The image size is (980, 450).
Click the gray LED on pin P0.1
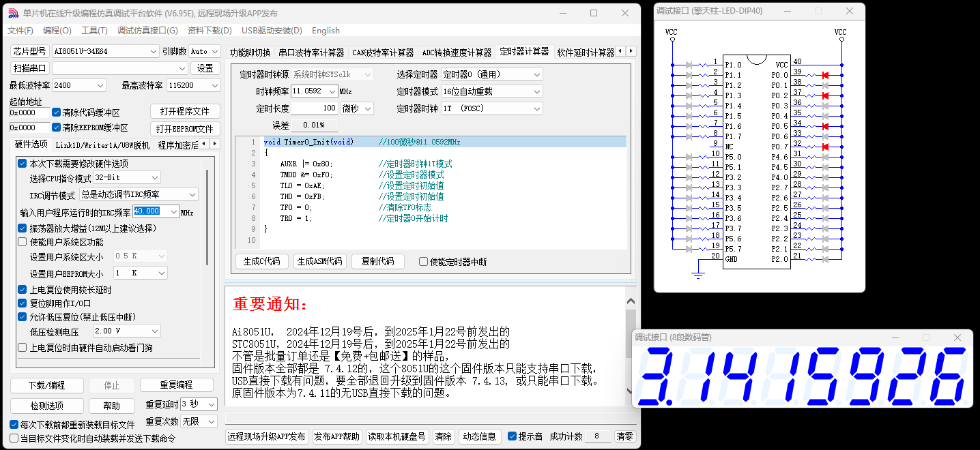tap(825, 85)
